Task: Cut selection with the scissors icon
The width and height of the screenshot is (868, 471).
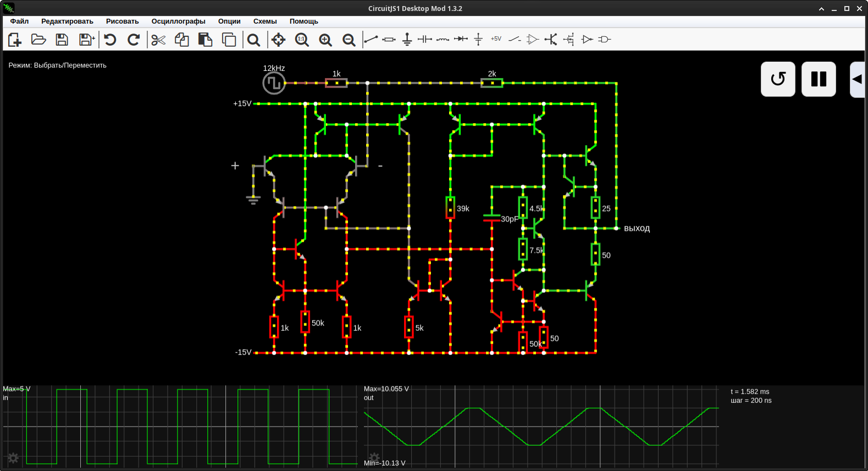Action: coord(158,40)
